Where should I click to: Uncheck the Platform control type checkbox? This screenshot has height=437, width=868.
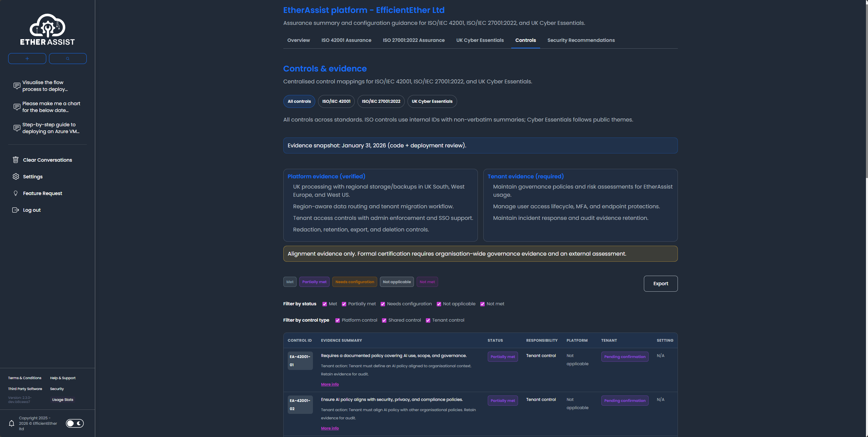[x=337, y=321]
